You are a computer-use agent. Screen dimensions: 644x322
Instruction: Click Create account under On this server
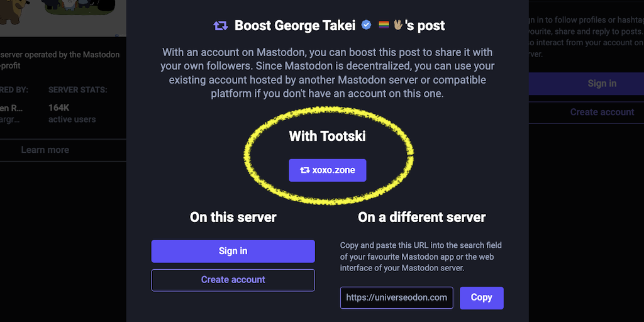(233, 280)
